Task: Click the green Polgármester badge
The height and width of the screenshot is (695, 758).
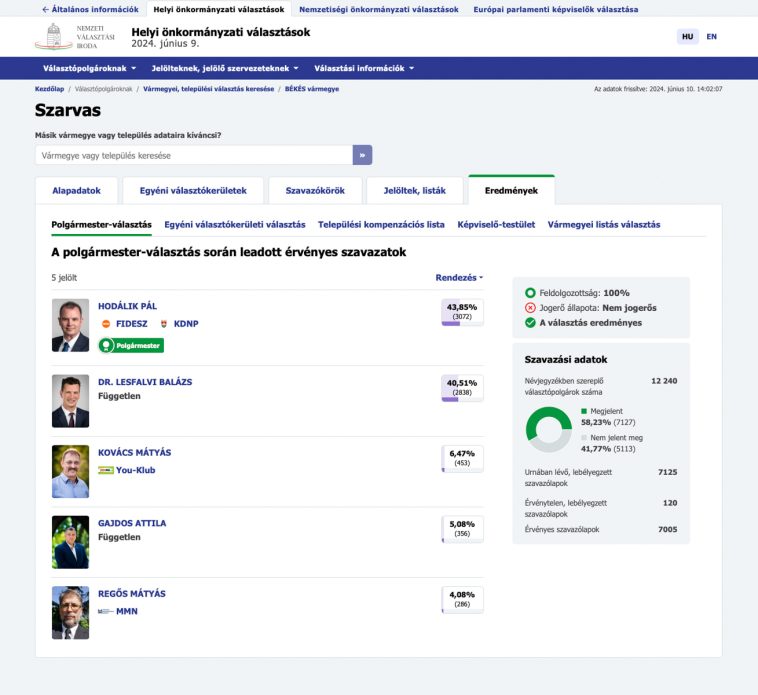Action: [130, 345]
